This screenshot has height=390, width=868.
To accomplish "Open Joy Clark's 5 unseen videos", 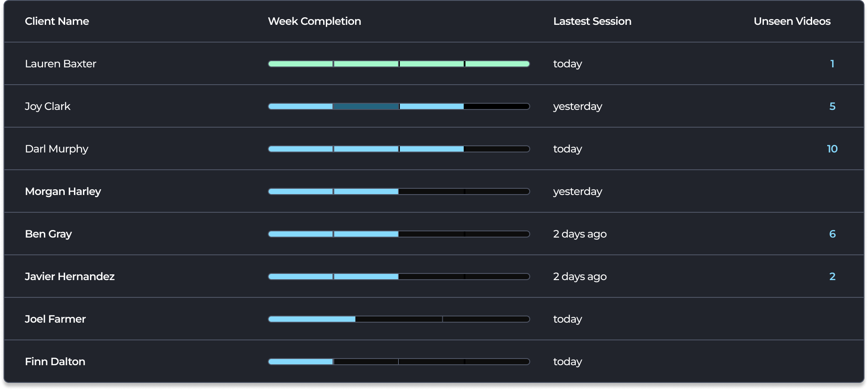I will click(x=833, y=106).
